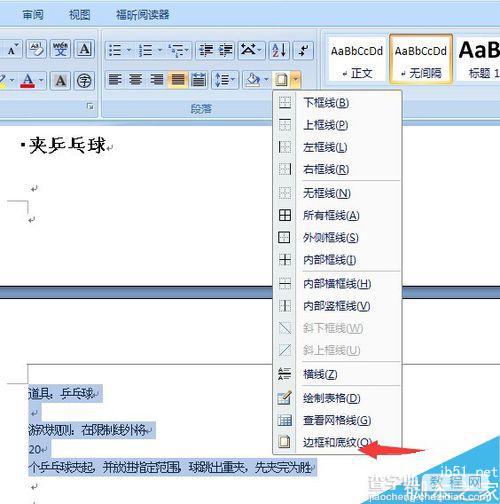The height and width of the screenshot is (504, 500).
Task: Choose 内部横框线(H) menu entry
Action: coord(337,284)
